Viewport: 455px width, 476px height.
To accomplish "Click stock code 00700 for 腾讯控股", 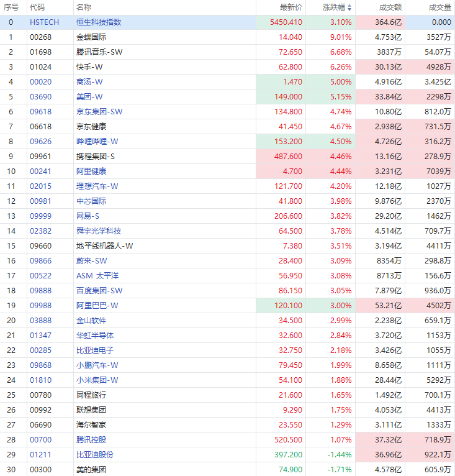I will tap(40, 440).
